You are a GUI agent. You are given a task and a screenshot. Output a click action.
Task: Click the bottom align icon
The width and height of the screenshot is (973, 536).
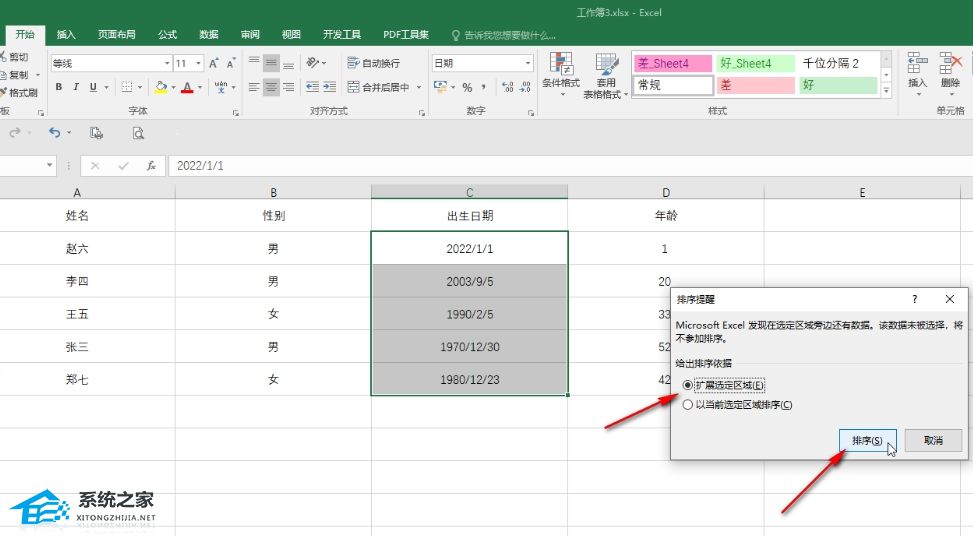[289, 63]
